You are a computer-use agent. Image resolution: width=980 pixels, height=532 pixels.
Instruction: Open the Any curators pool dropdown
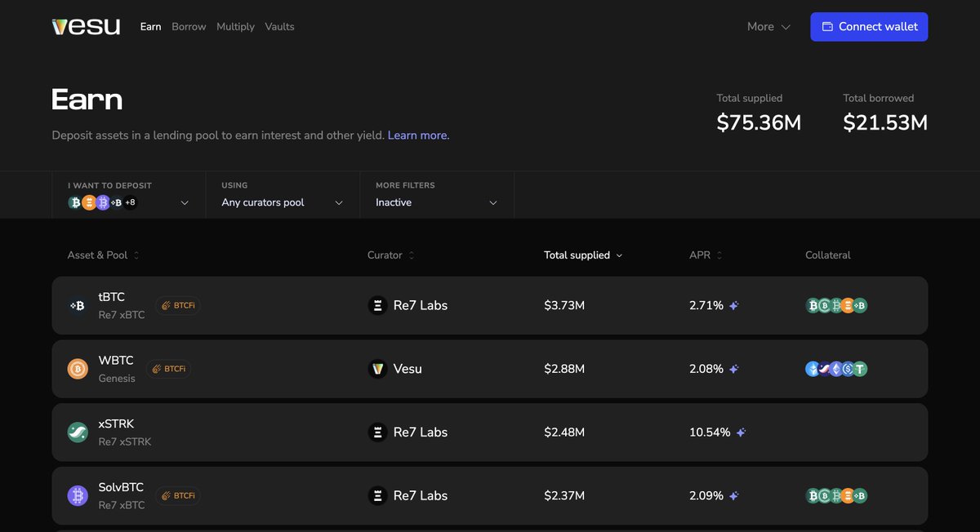coord(283,195)
